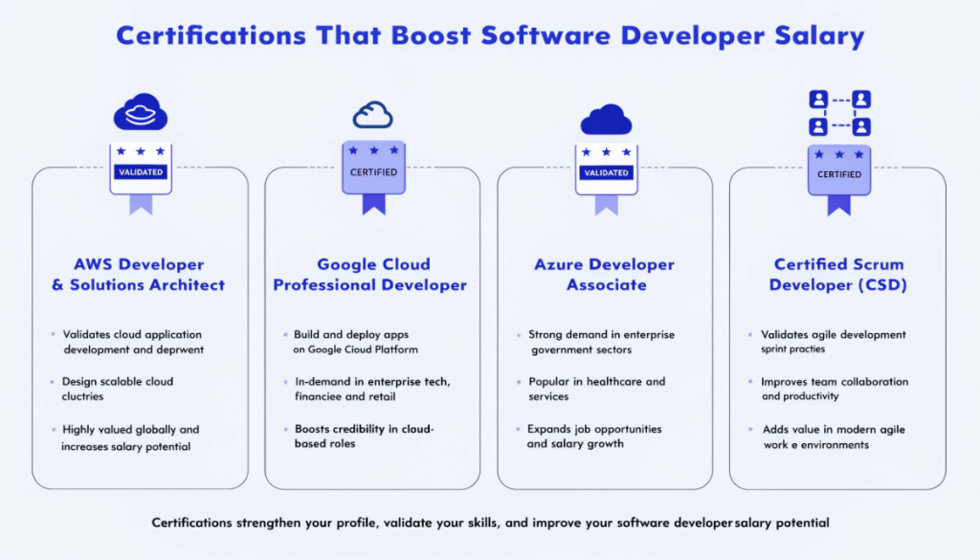Screen dimensions: 980x560
Task: Click the Google Cloud Professional Developer title
Action: click(372, 275)
